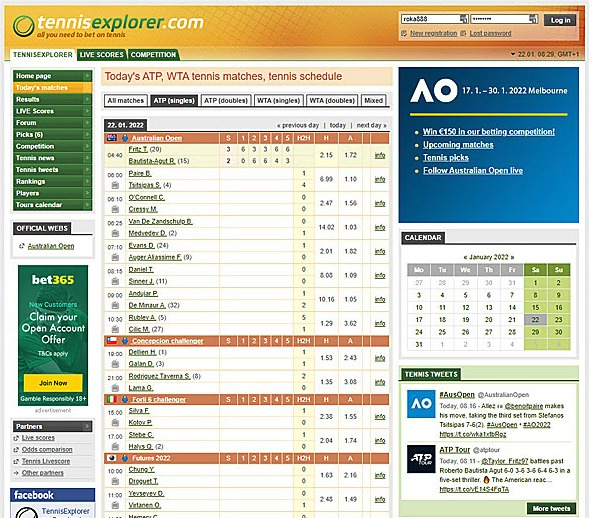Switch to the LIVE SCORES tab
Viewport: 590px width, 518px height.
(x=102, y=55)
